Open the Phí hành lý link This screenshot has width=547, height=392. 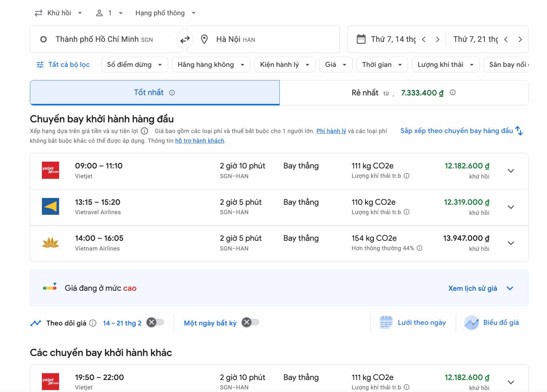(331, 131)
